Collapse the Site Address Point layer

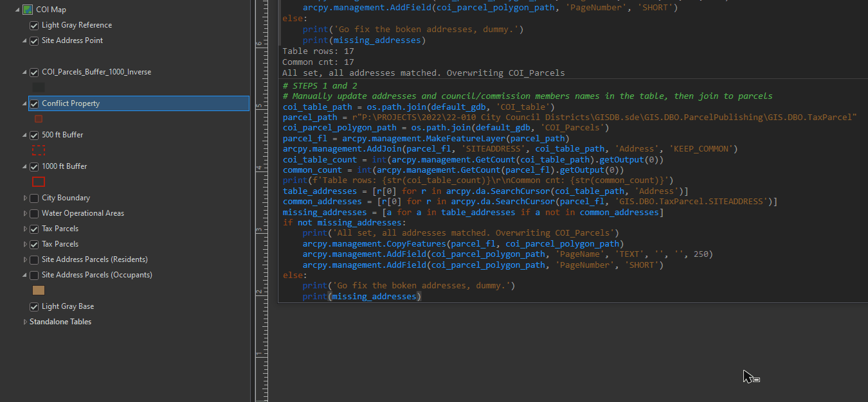[25, 41]
